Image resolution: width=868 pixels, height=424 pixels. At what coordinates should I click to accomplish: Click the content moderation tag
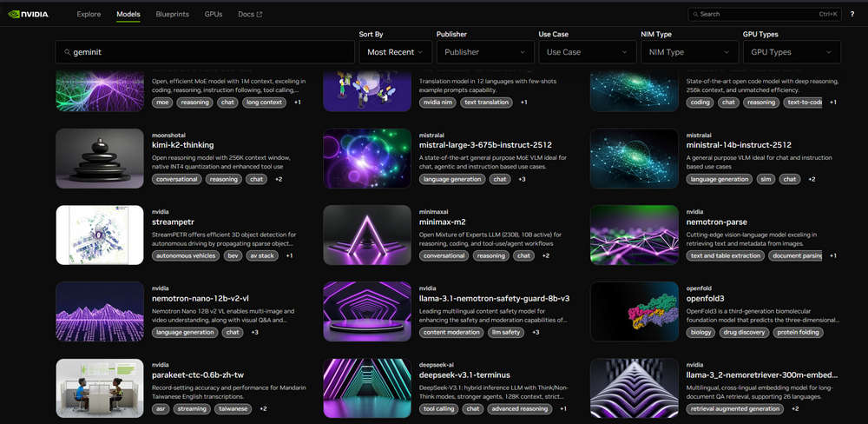[451, 332]
